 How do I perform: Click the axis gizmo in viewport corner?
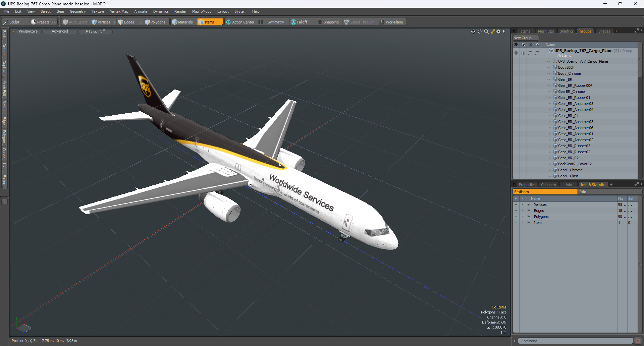tap(23, 326)
